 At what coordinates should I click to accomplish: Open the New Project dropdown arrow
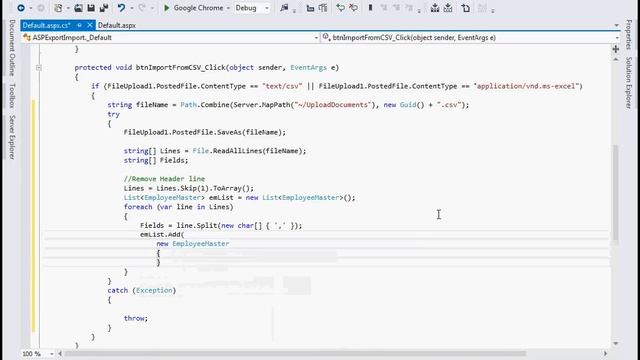68,8
